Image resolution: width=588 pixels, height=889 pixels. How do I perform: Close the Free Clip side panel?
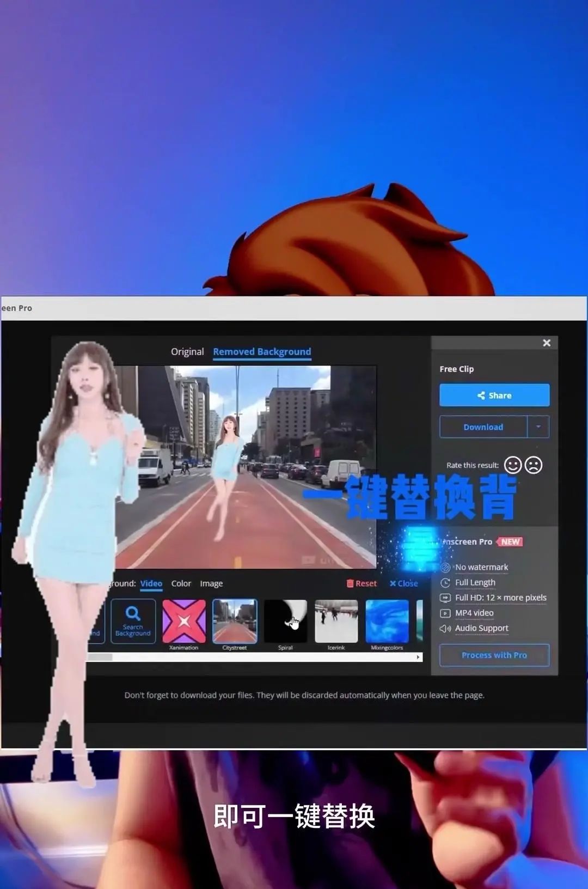coord(547,343)
